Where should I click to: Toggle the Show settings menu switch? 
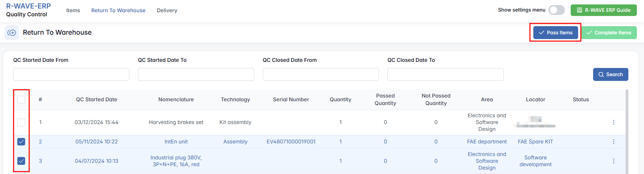pyautogui.click(x=556, y=10)
